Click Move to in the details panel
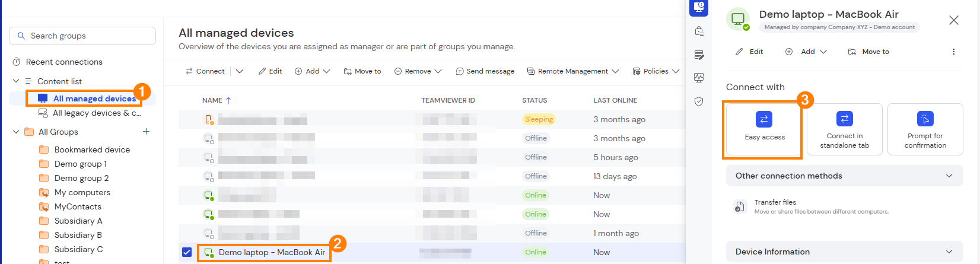 tap(869, 52)
